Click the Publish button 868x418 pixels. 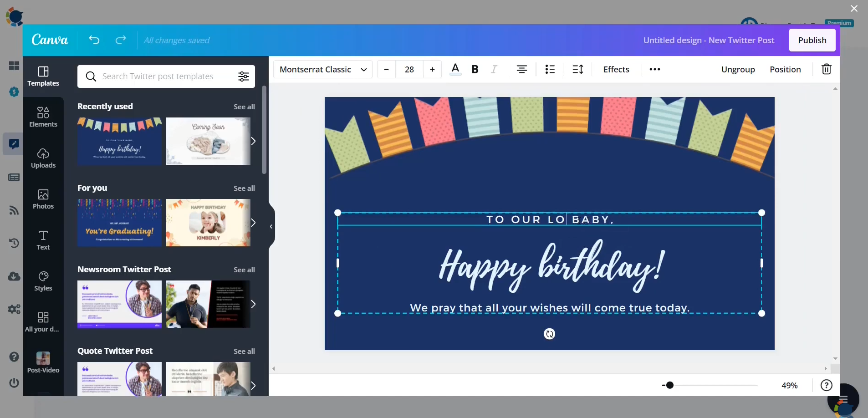[812, 40]
